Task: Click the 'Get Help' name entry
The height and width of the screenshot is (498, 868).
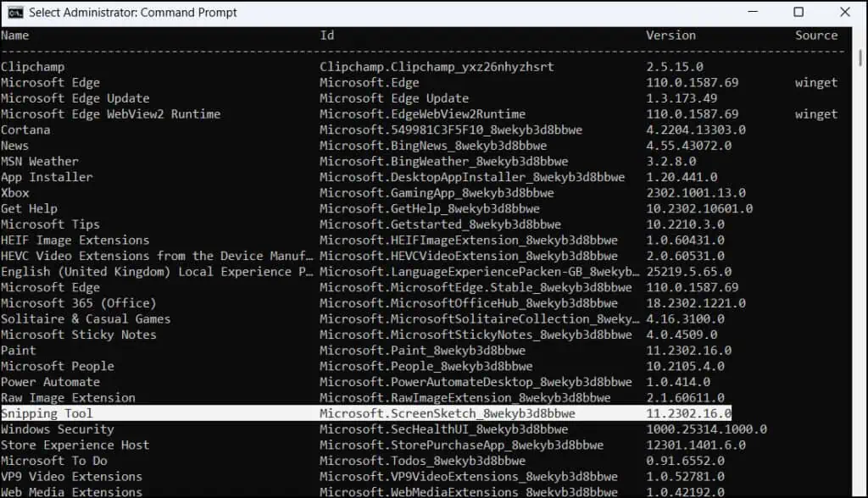Action: (x=29, y=208)
